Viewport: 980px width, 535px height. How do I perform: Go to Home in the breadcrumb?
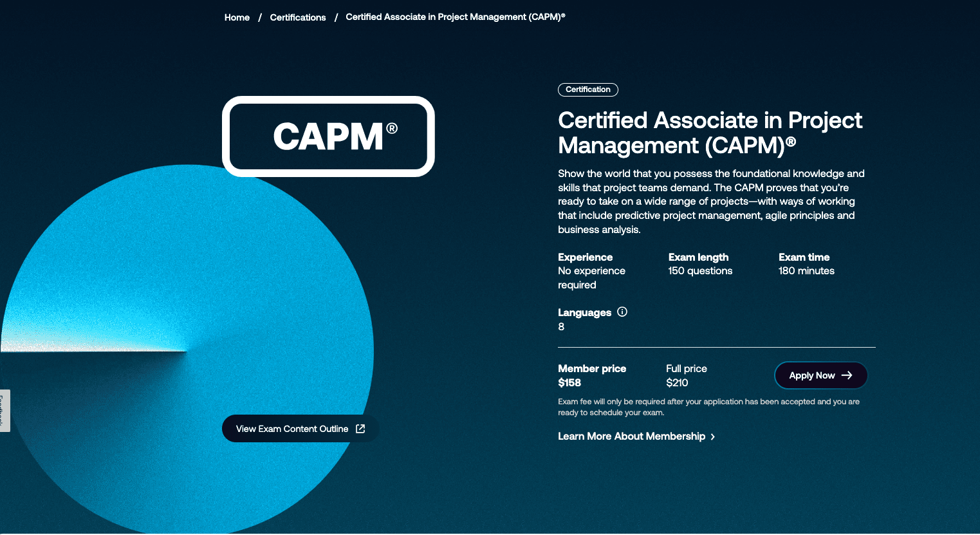point(237,17)
